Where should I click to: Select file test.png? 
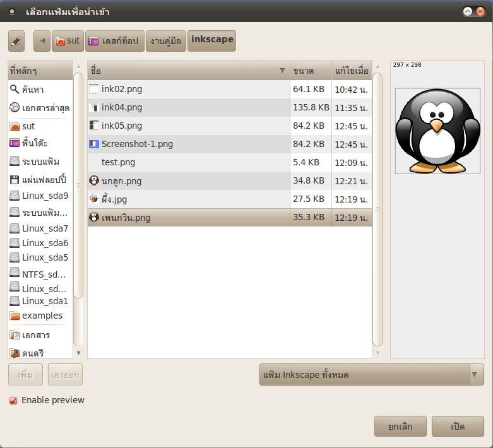coord(230,162)
